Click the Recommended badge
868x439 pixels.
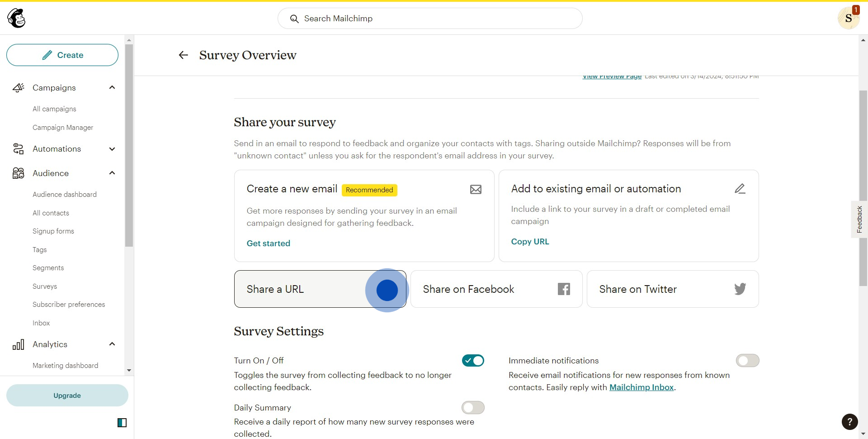click(369, 190)
